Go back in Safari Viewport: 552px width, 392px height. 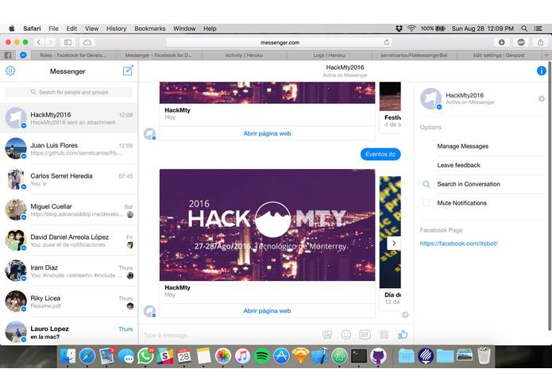click(39, 42)
